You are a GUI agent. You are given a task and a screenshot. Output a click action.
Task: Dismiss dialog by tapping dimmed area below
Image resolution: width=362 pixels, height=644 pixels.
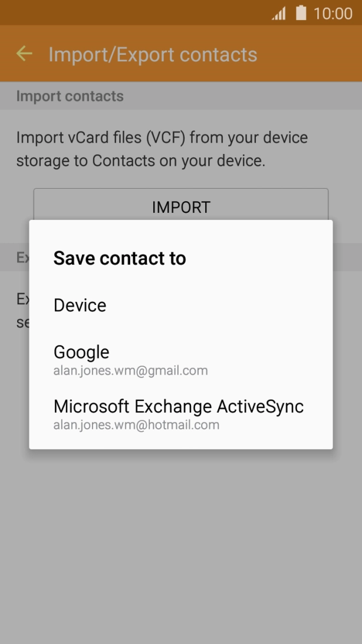click(181, 543)
